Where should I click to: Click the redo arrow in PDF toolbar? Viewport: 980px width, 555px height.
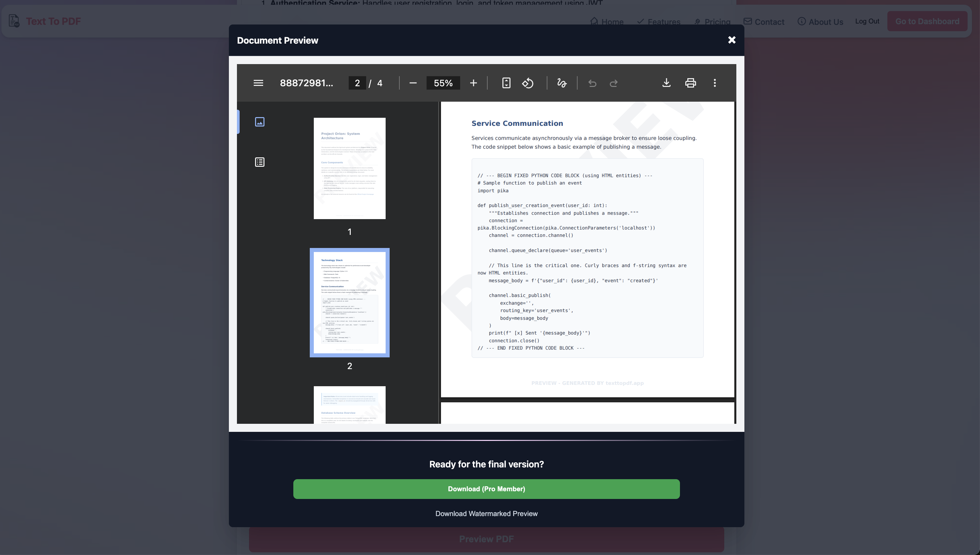(614, 83)
